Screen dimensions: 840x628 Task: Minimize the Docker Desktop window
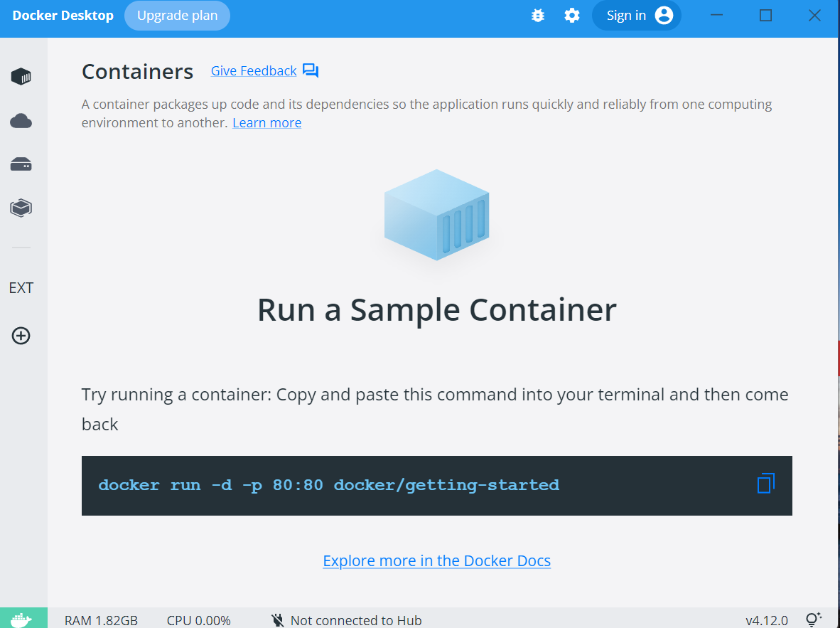coord(717,16)
